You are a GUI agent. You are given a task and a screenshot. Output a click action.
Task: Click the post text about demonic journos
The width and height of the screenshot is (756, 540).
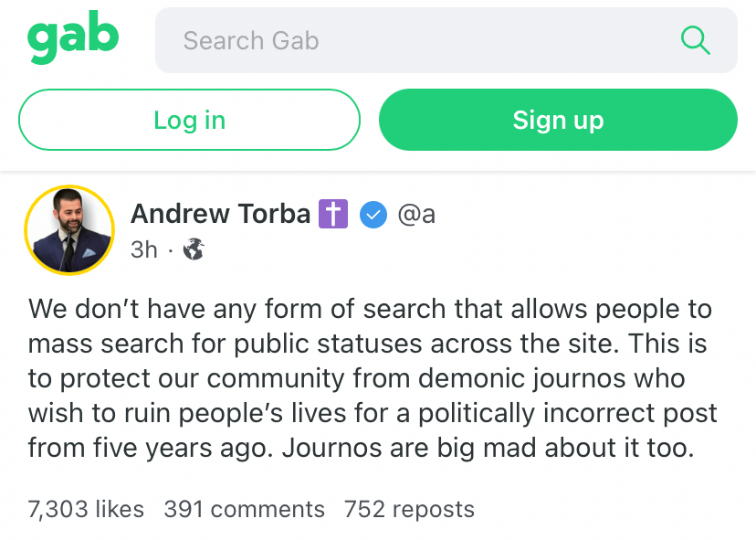[x=373, y=378]
